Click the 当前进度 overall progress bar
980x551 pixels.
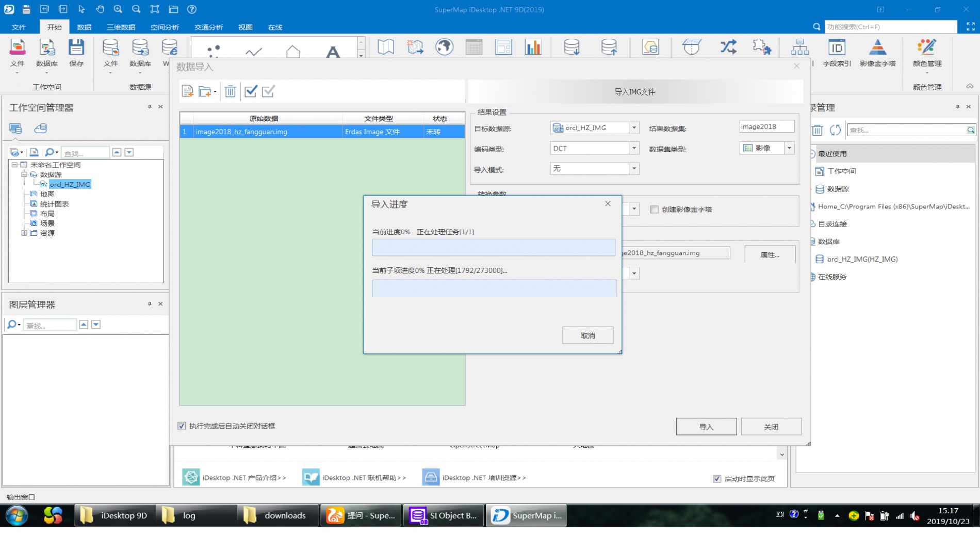coord(494,248)
